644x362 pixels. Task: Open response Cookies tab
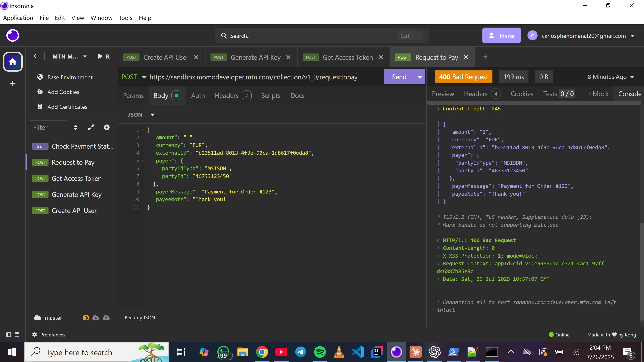point(522,94)
